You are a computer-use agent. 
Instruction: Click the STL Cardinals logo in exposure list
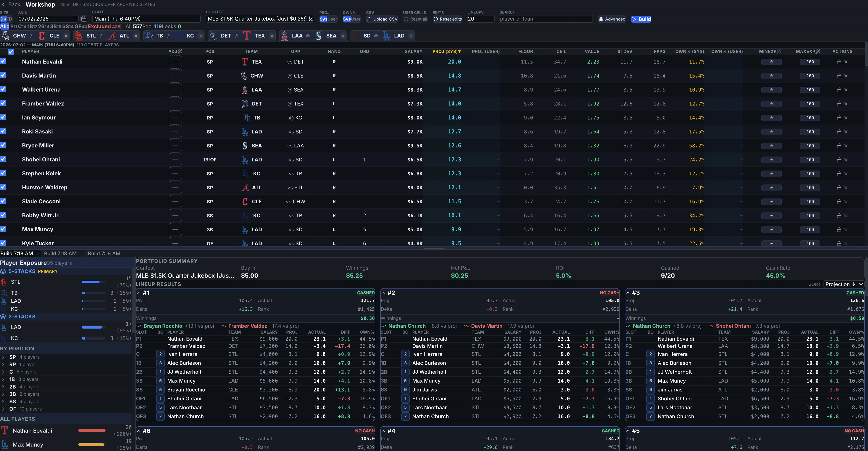click(4, 282)
